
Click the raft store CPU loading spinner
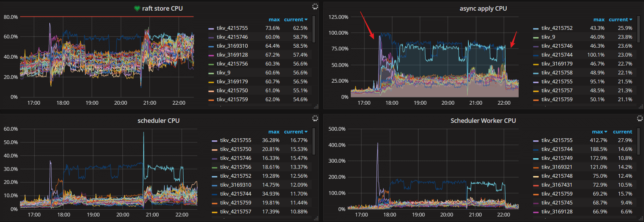pos(315,7)
